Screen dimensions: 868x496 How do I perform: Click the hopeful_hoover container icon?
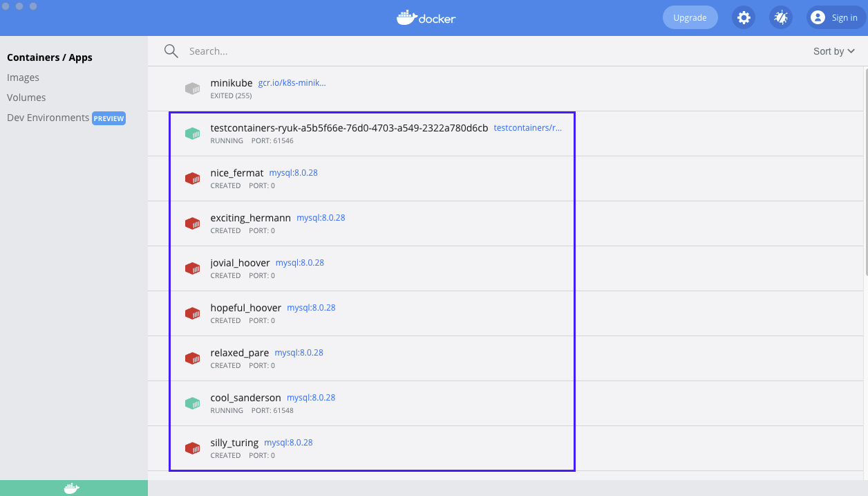coord(192,313)
